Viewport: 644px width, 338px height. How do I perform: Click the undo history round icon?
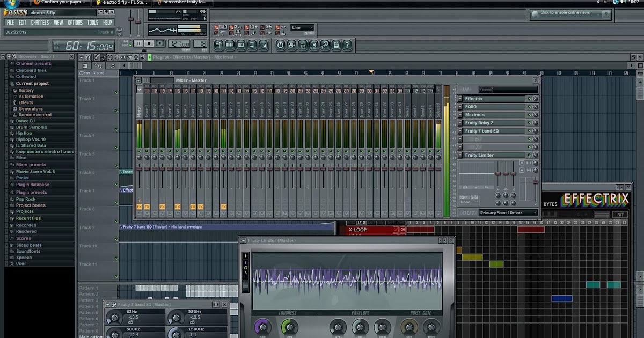pyautogui.click(x=280, y=45)
